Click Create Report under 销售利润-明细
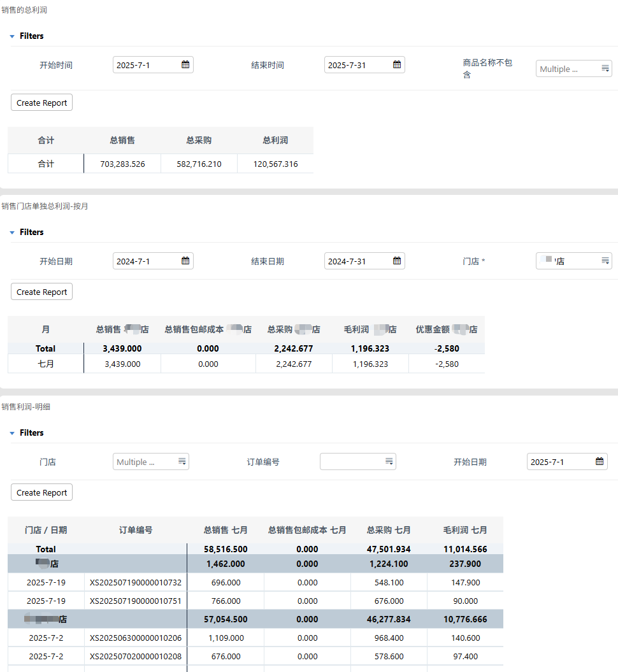The image size is (618, 672). pyautogui.click(x=41, y=492)
